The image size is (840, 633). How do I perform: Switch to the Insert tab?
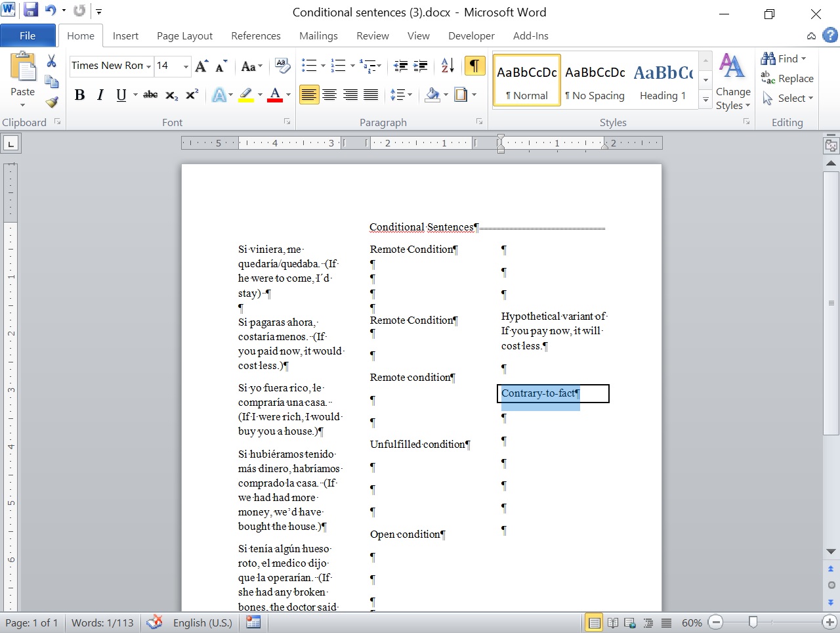(125, 36)
